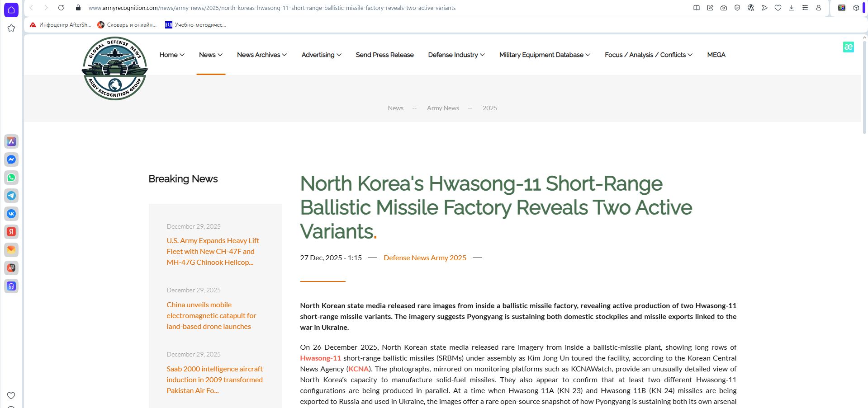
Task: Expand the News Archives dropdown
Action: coord(261,55)
